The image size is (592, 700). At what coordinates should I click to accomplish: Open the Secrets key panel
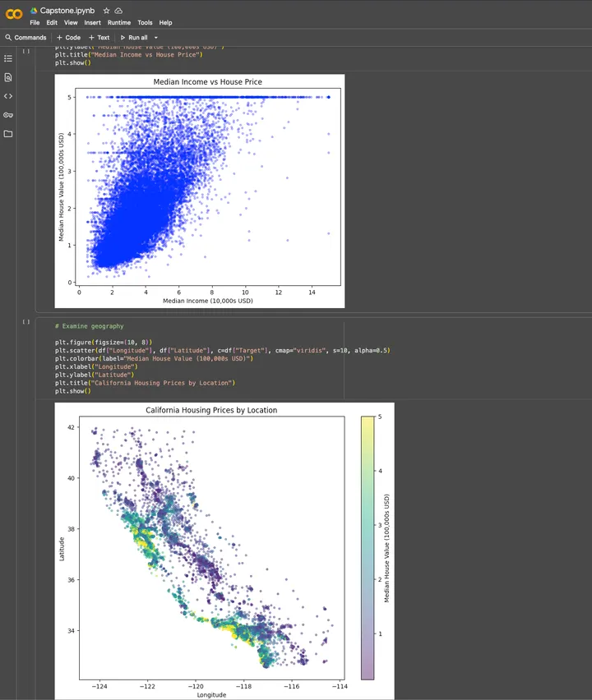click(8, 115)
